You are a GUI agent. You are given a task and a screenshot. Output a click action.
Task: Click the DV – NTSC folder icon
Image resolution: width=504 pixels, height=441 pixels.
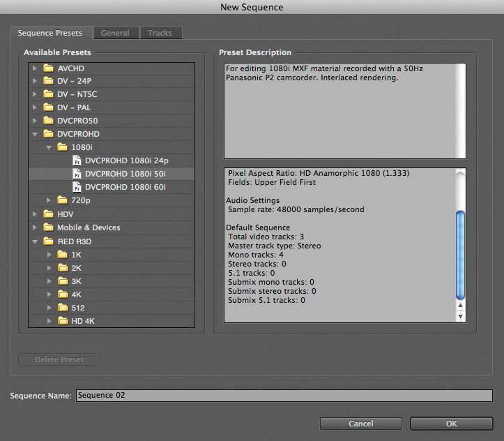tap(49, 94)
